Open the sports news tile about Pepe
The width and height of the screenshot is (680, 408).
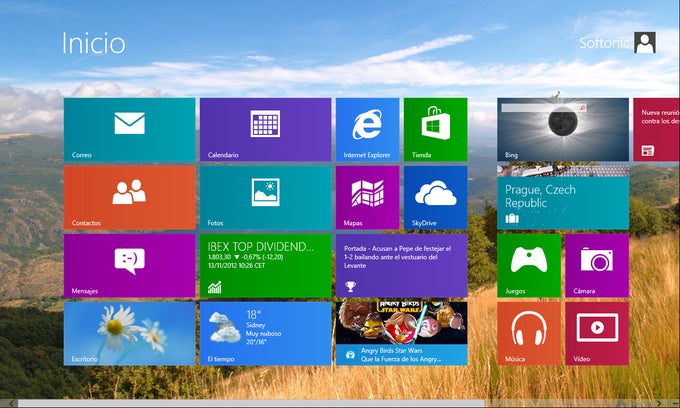tap(402, 266)
